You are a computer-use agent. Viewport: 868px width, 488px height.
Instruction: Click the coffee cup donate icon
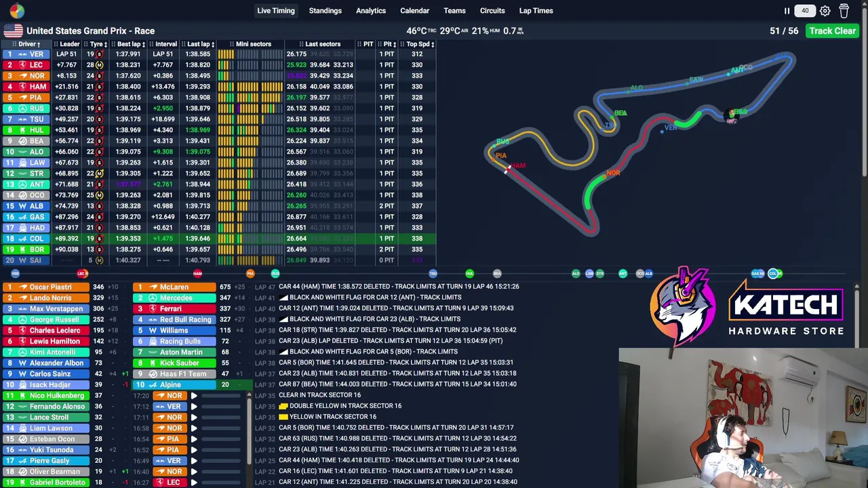coord(844,11)
